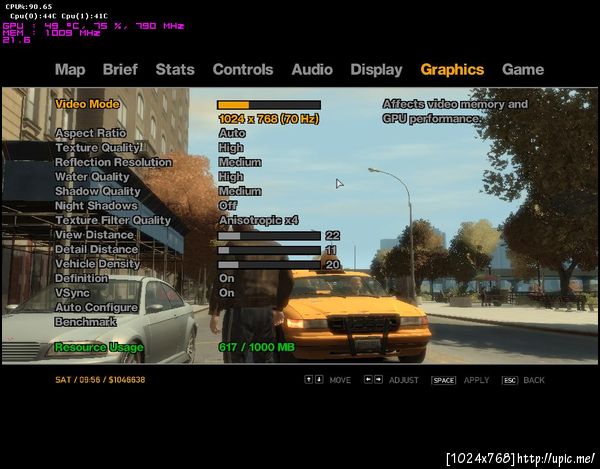Adjust the Detail Distance slider
The image size is (600, 469).
coord(269,250)
